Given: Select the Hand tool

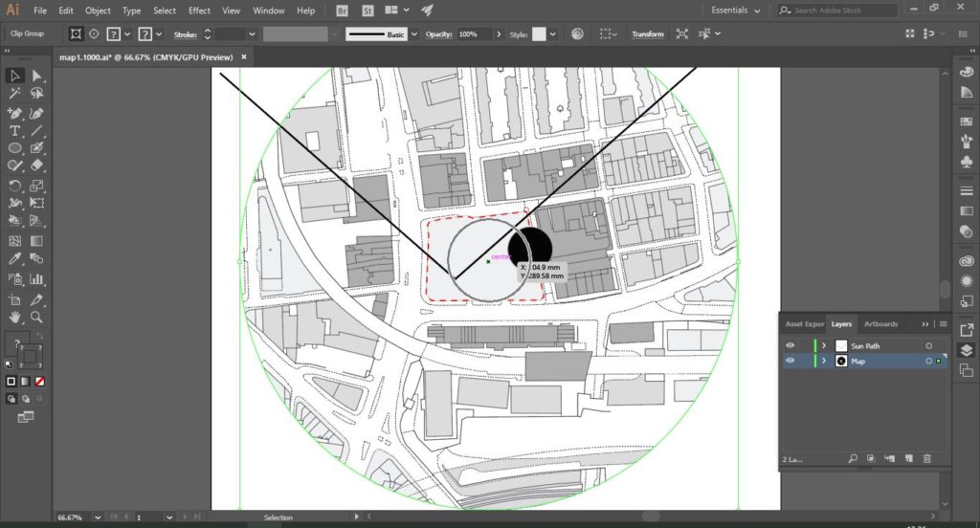Looking at the screenshot, I should (x=14, y=318).
